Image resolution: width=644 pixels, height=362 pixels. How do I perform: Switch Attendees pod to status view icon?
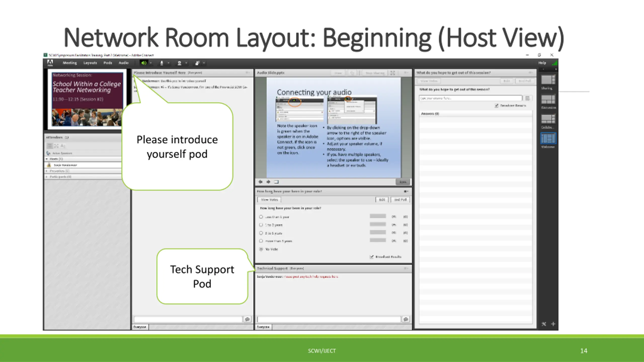click(63, 146)
